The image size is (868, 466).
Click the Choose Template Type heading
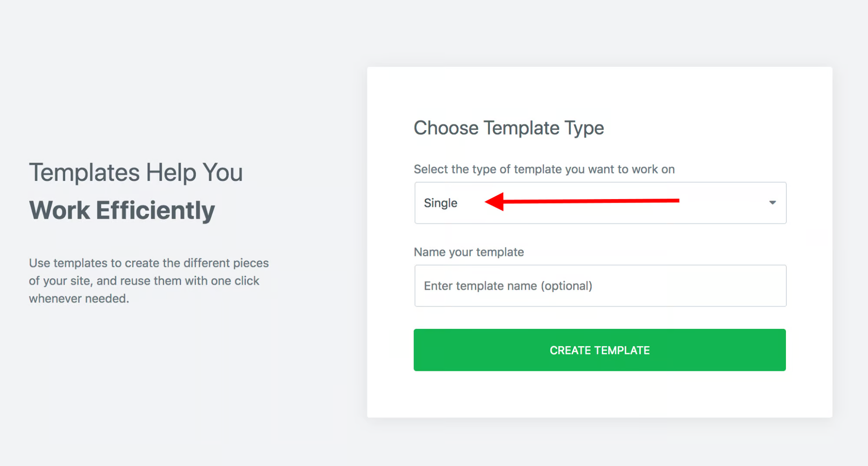tap(508, 128)
